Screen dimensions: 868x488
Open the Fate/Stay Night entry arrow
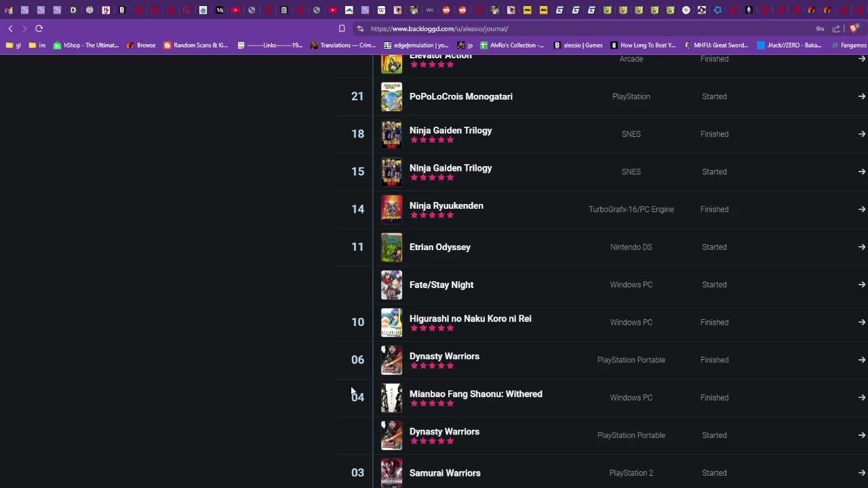(861, 285)
